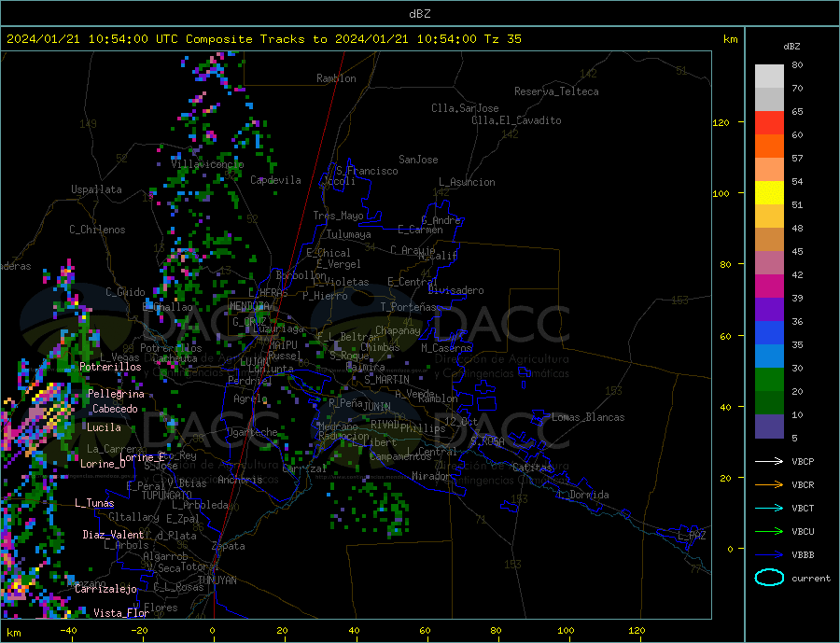The height and width of the screenshot is (643, 840).
Task: Click the S_ROSA label
Action: [487, 441]
